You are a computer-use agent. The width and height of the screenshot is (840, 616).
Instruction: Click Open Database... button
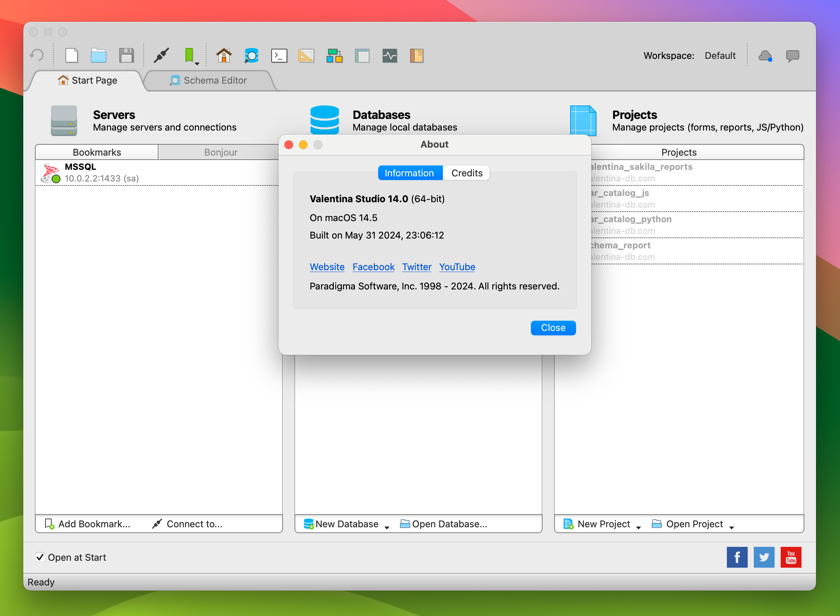[x=444, y=524]
